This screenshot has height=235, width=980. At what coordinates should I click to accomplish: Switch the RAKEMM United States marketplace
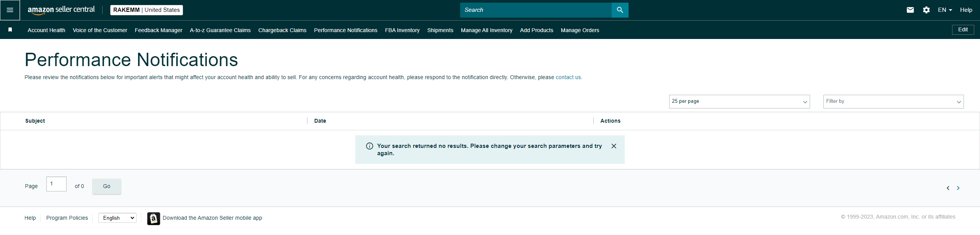coord(147,10)
